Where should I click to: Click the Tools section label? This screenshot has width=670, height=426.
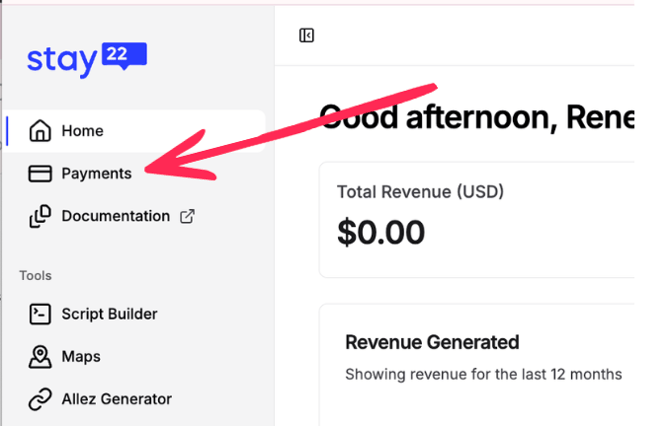tap(35, 275)
